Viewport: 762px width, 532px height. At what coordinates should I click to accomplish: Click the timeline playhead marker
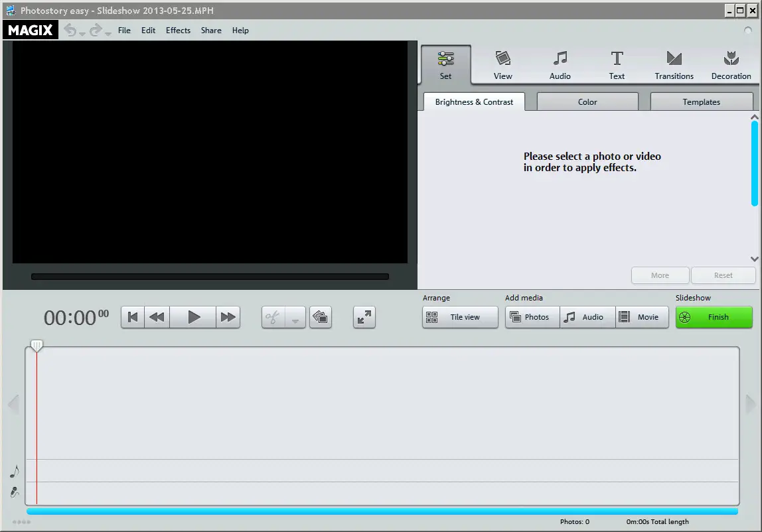(37, 346)
